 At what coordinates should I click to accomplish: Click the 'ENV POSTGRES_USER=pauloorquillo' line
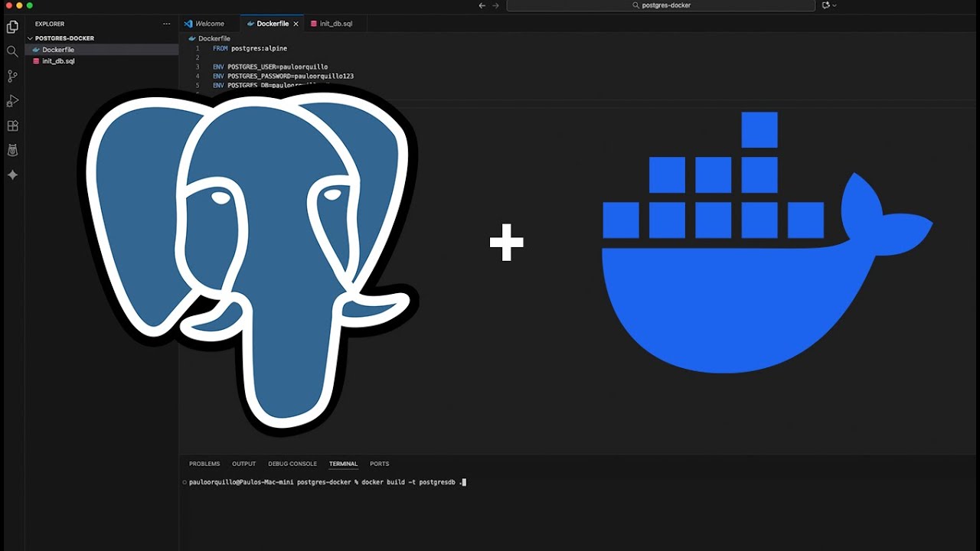pyautogui.click(x=270, y=67)
